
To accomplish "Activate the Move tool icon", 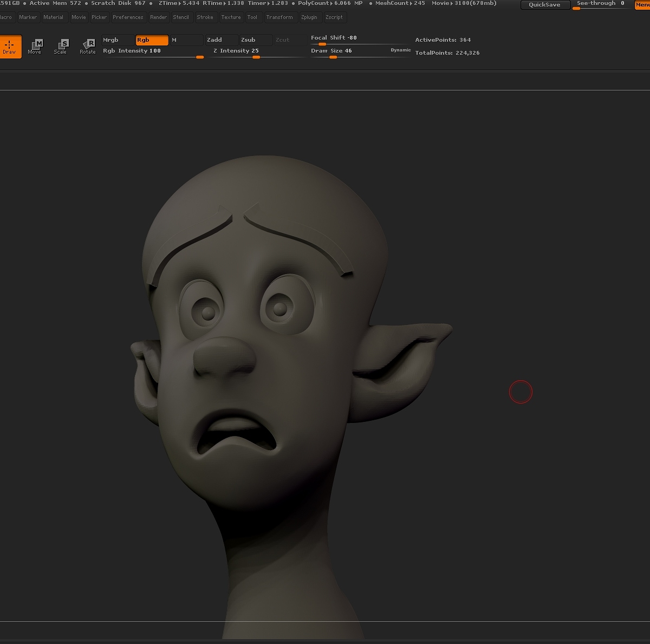I will 35,47.
